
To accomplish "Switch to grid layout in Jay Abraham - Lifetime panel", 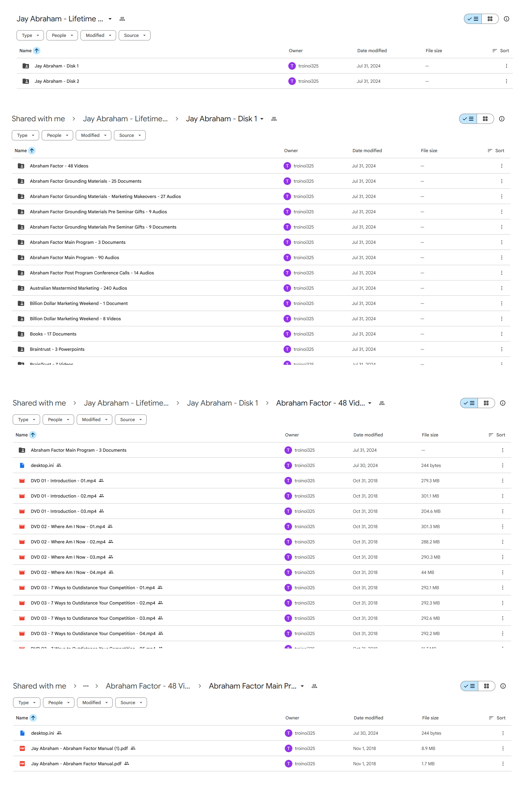I will coord(490,19).
